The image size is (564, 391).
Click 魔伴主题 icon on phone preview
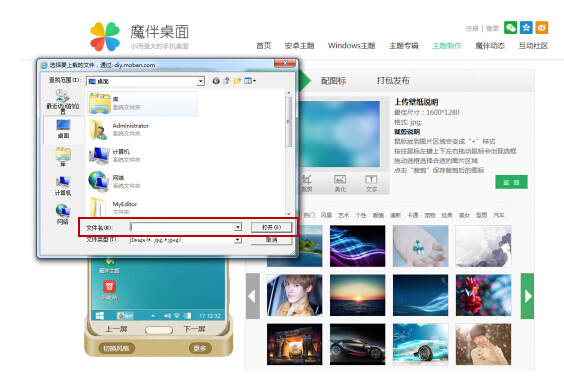click(x=109, y=265)
